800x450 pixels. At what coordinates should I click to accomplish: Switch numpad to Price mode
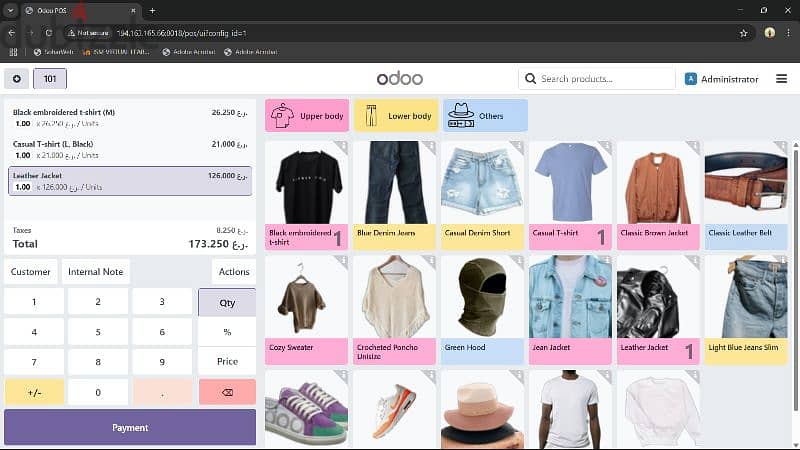pyautogui.click(x=227, y=361)
